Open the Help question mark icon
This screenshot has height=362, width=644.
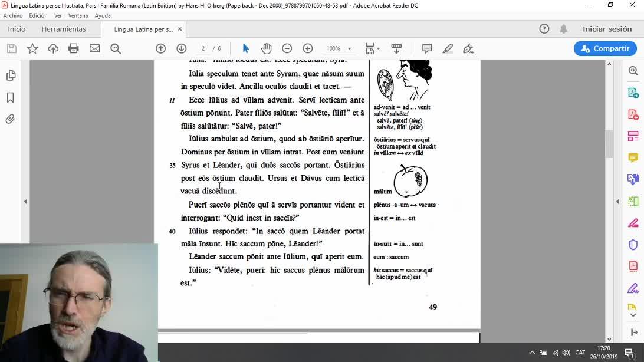point(544,29)
